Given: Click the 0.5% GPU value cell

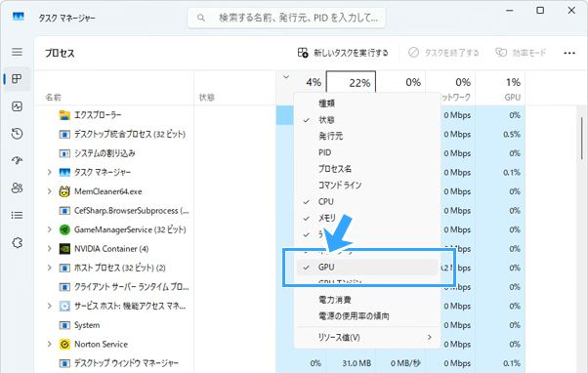Looking at the screenshot, I should [x=500, y=134].
